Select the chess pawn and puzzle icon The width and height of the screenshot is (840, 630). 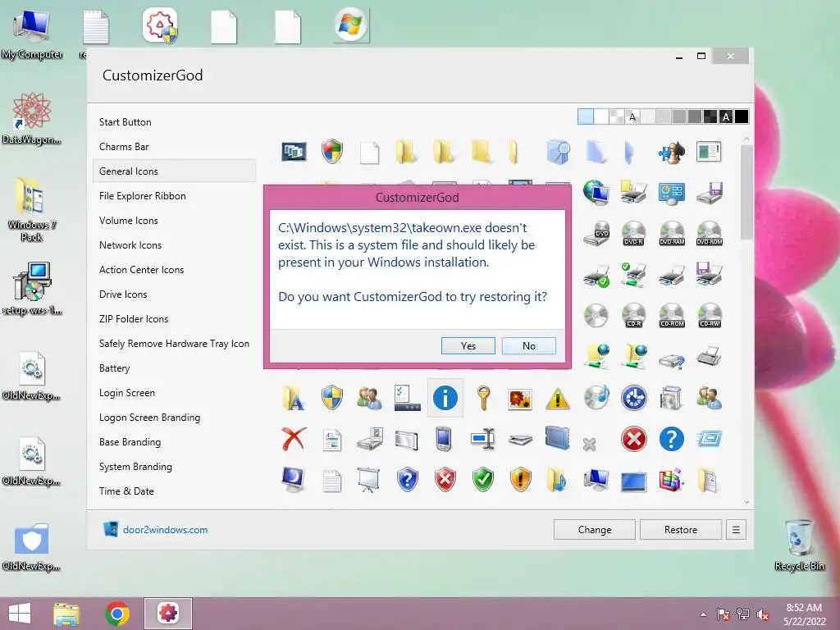tap(671, 152)
